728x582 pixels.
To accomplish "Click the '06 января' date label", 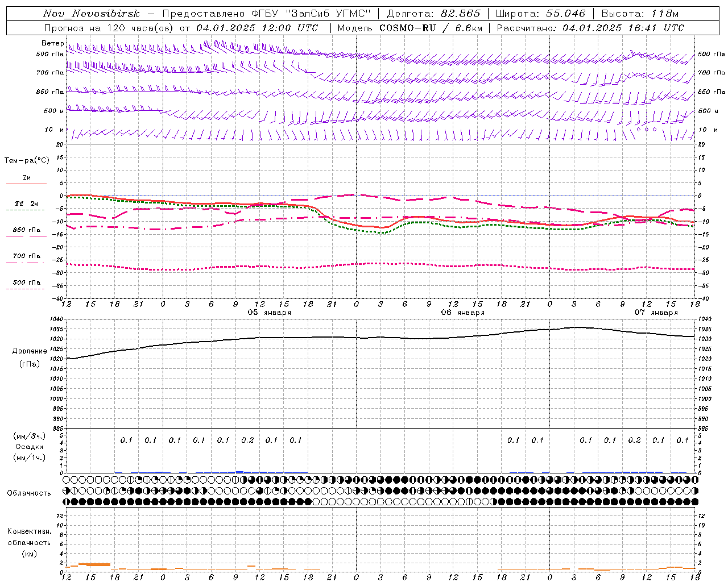I will click(x=463, y=313).
